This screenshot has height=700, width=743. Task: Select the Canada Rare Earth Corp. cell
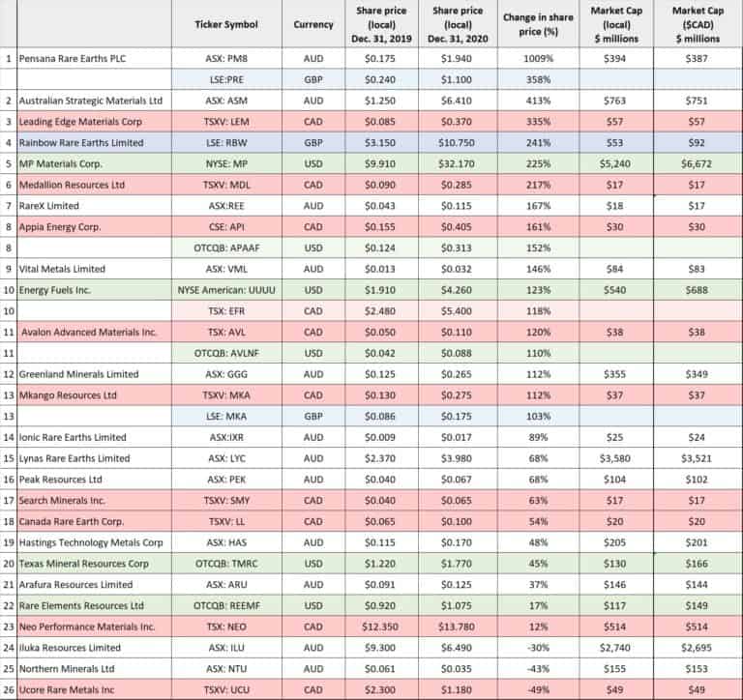94,521
